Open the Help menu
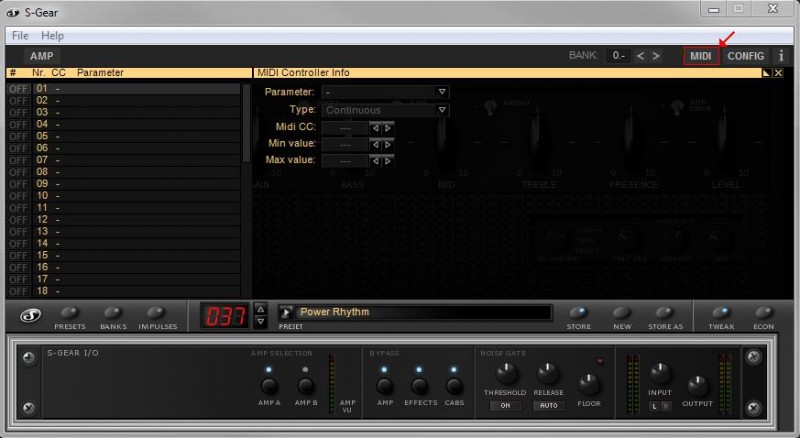 click(52, 36)
